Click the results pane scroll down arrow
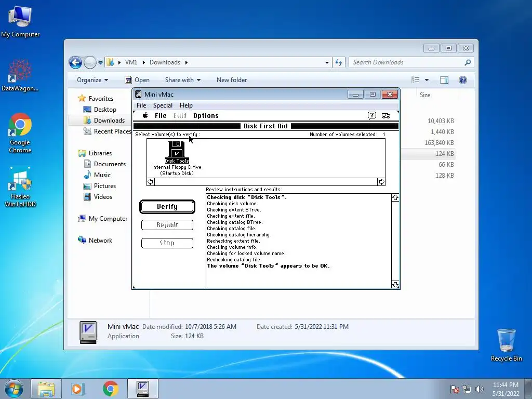The height and width of the screenshot is (399, 532). point(395,285)
